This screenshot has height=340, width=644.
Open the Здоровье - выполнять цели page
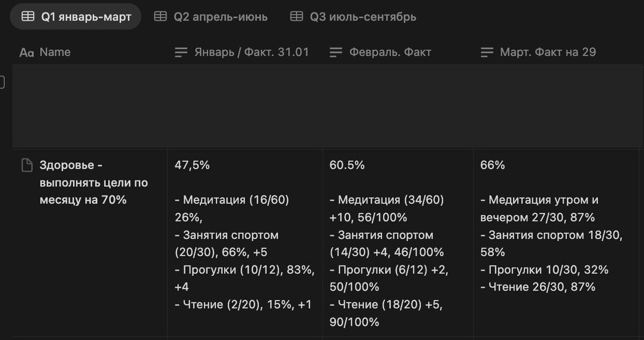(93, 183)
